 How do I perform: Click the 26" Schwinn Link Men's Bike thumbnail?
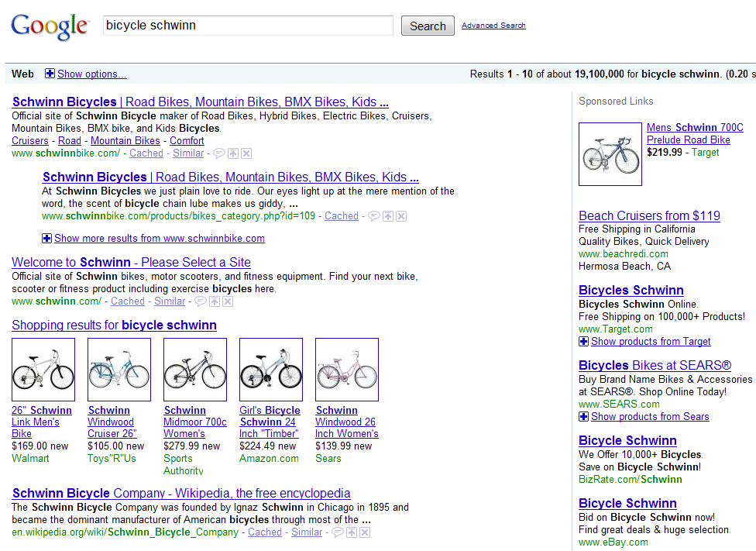click(43, 370)
